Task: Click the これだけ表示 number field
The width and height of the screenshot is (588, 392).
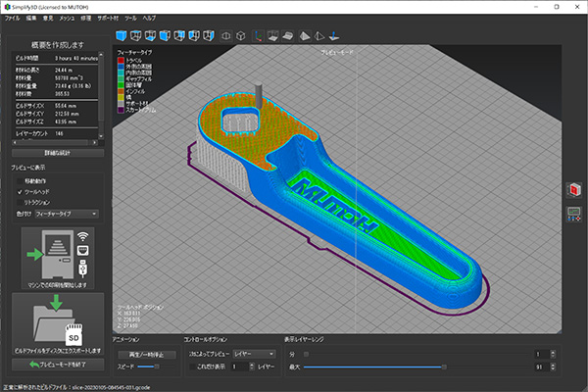Action: point(237,367)
